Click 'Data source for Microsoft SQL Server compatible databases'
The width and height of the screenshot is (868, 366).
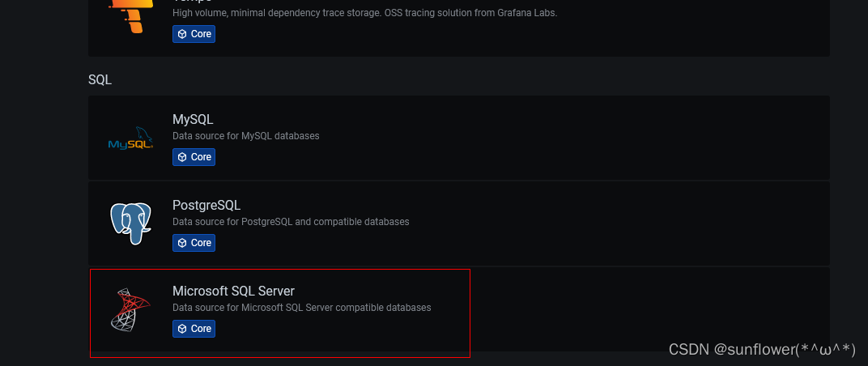click(x=302, y=308)
